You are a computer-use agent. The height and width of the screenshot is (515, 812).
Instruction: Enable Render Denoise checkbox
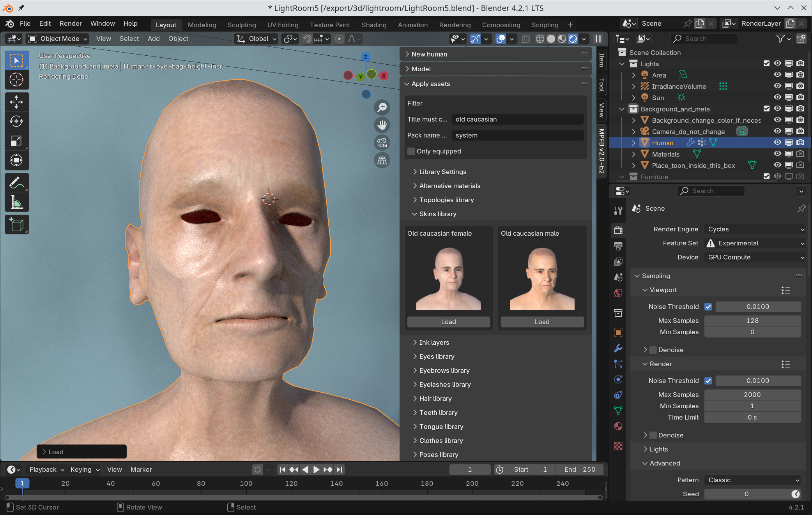click(653, 435)
